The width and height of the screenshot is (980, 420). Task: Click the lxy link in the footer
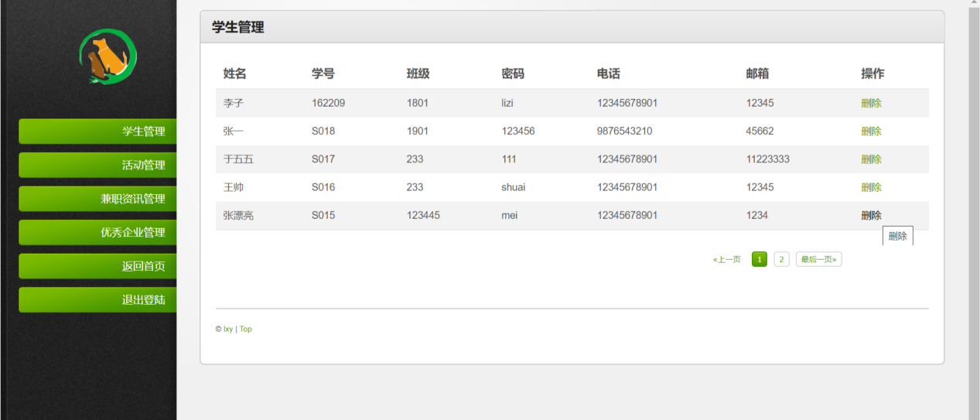point(228,330)
